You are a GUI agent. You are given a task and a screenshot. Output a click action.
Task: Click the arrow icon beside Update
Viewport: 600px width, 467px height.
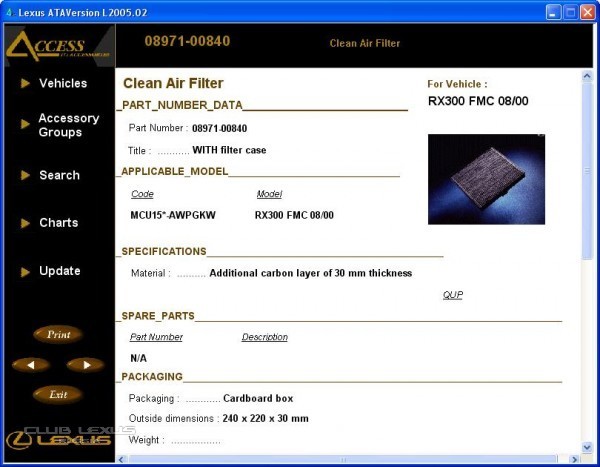pos(25,271)
